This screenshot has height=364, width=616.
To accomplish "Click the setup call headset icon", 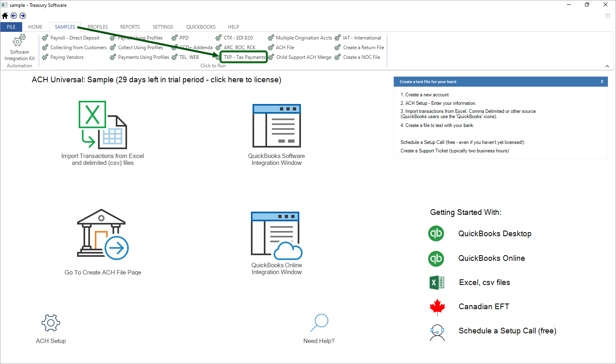I will coord(437,333).
